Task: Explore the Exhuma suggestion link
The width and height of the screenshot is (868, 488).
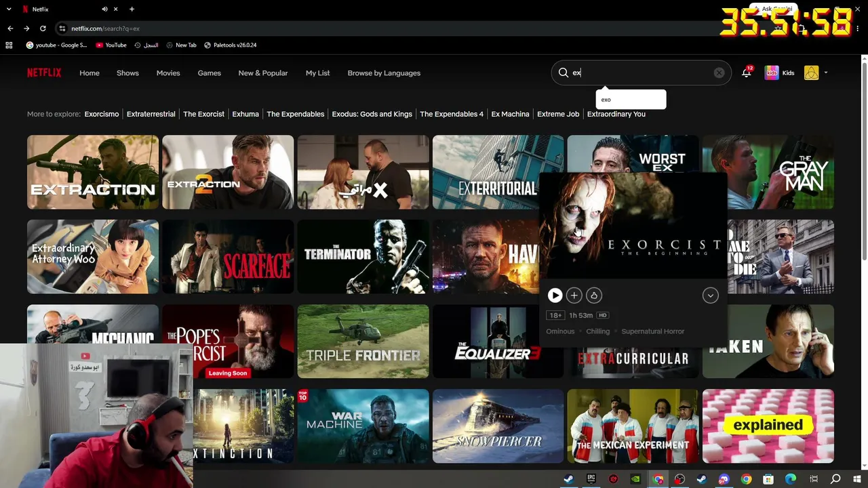Action: 245,114
